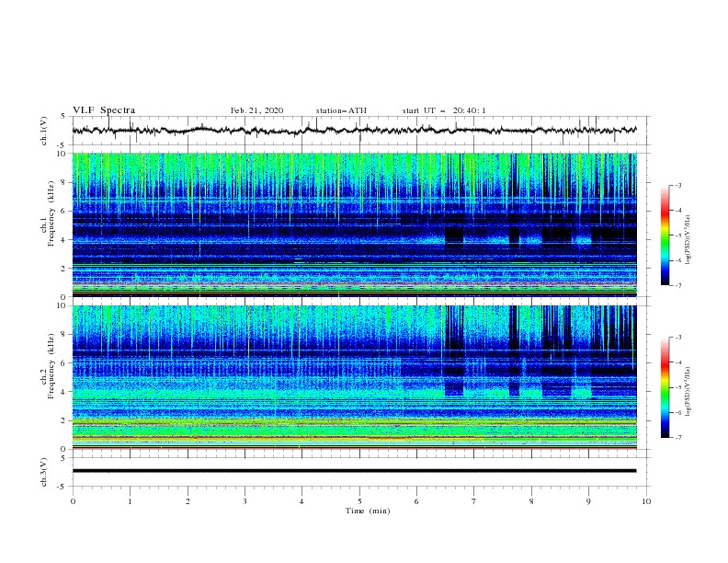Click time axis tick label "6"
Image resolution: width=728 pixels, height=563 pixels.
click(x=416, y=501)
